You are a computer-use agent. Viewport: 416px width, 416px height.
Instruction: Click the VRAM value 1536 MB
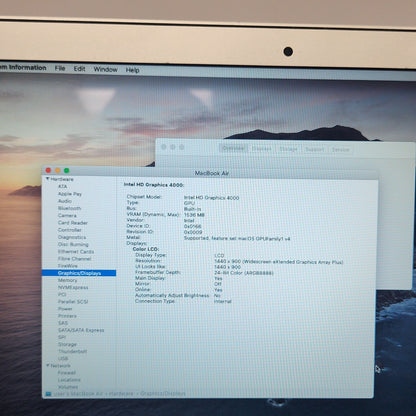pyautogui.click(x=194, y=215)
